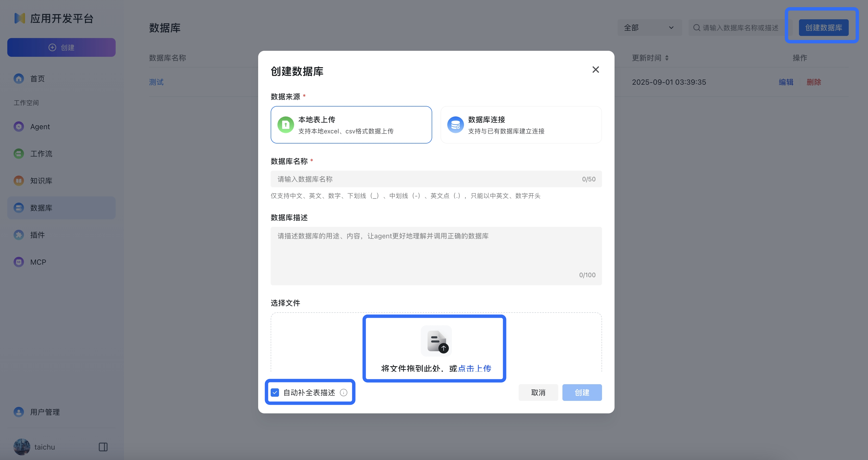Click the 取消 cancel button
Viewport: 868px width, 460px height.
(x=538, y=392)
